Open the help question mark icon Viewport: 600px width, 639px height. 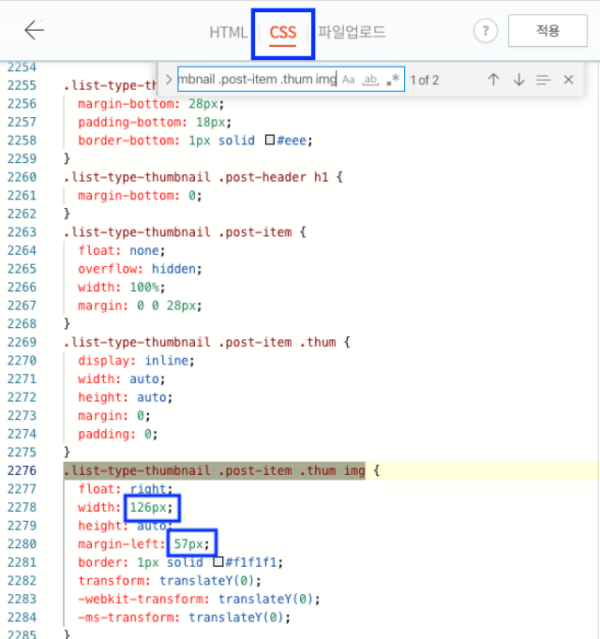pos(485,31)
